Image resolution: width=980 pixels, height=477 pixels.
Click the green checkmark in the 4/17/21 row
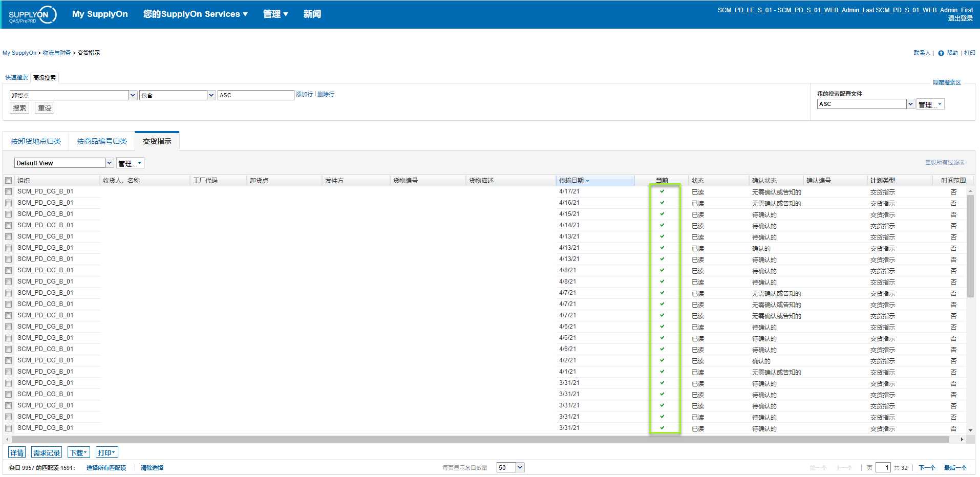pyautogui.click(x=662, y=191)
